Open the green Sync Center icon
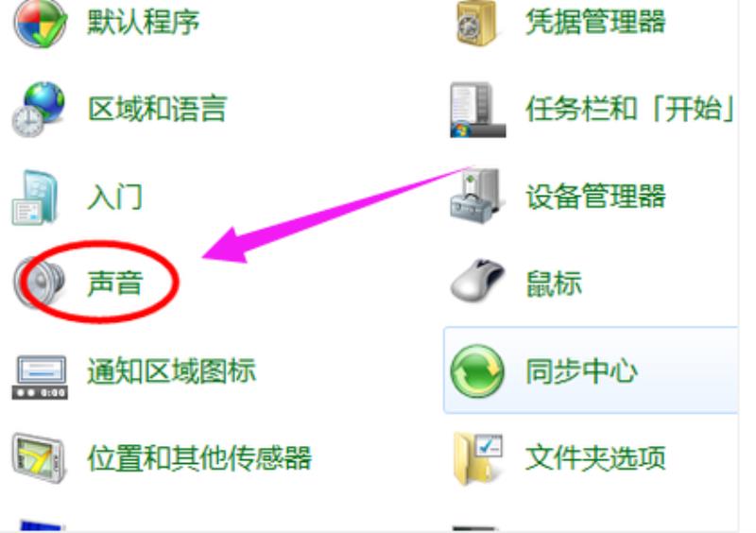This screenshot has width=756, height=533. pyautogui.click(x=477, y=371)
